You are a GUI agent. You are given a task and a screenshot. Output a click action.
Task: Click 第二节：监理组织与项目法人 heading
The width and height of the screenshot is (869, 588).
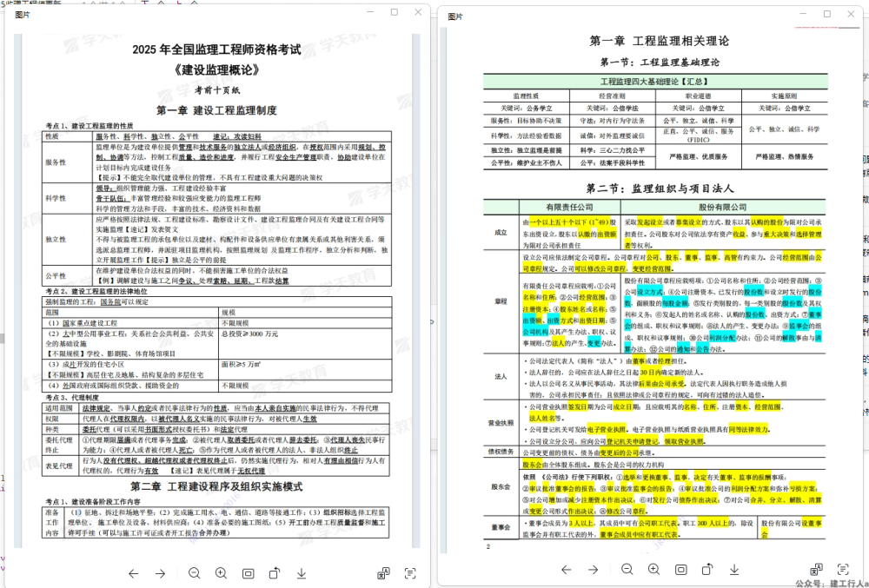click(x=660, y=188)
